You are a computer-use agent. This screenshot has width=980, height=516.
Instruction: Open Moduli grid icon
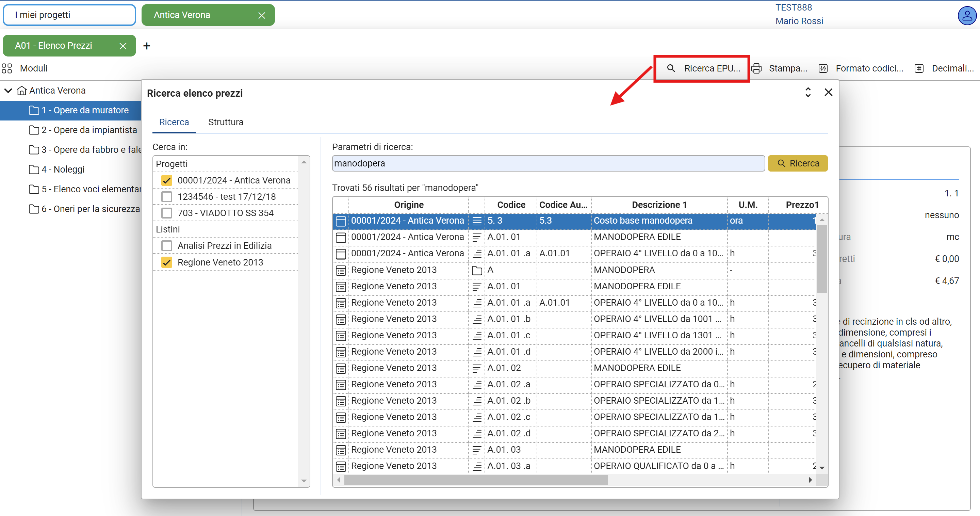[7, 68]
